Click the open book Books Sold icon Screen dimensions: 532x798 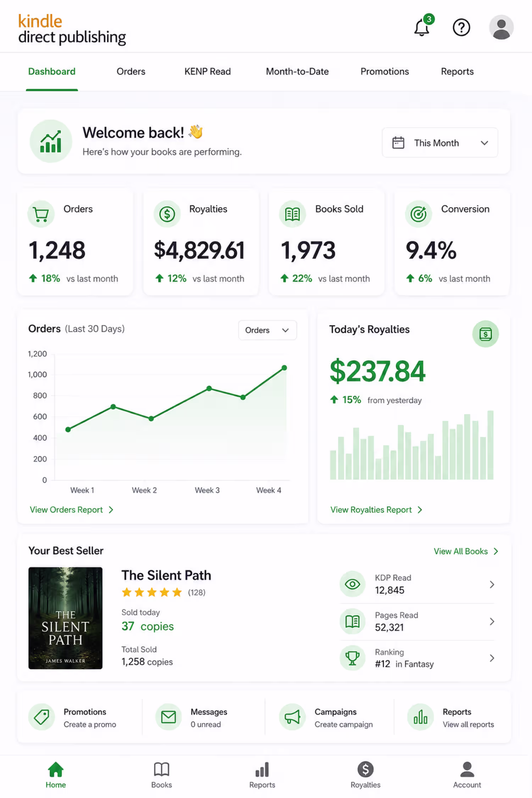[x=293, y=214]
